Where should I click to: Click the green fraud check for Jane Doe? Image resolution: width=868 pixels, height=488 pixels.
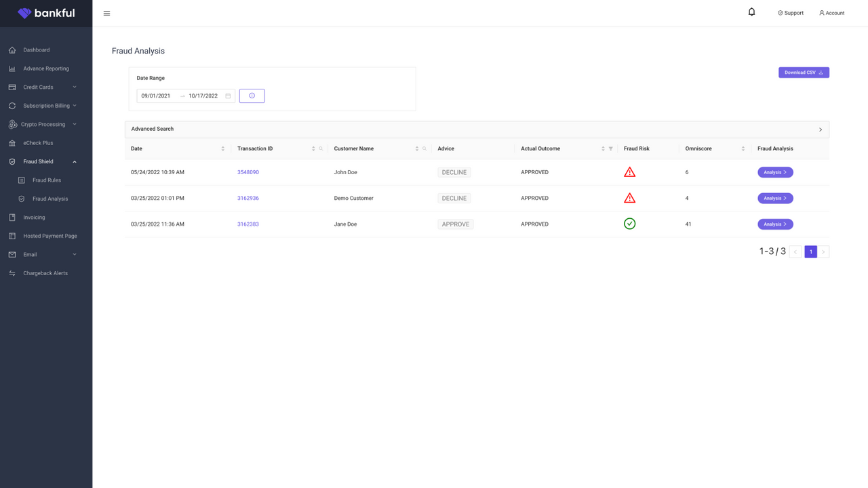coord(629,224)
